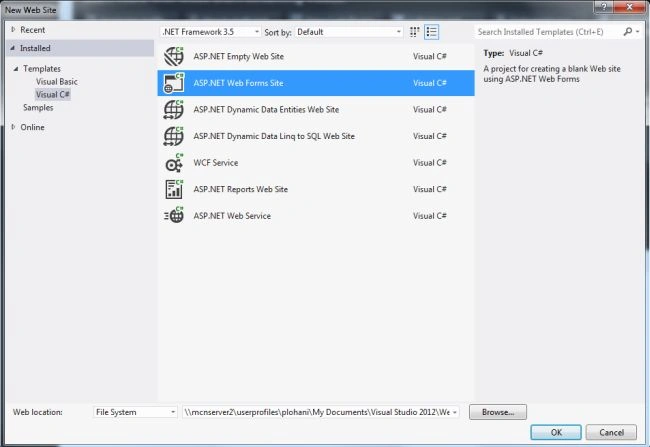
Task: Click the Dynamic Data Entities Web Site icon
Action: pos(174,109)
